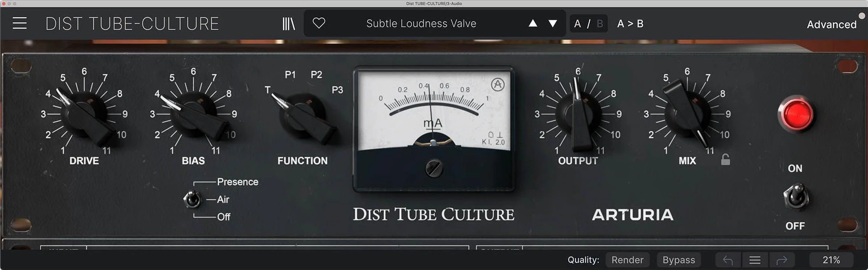The height and width of the screenshot is (270, 868).
Task: Toggle the MIX lock padlock icon
Action: [725, 159]
